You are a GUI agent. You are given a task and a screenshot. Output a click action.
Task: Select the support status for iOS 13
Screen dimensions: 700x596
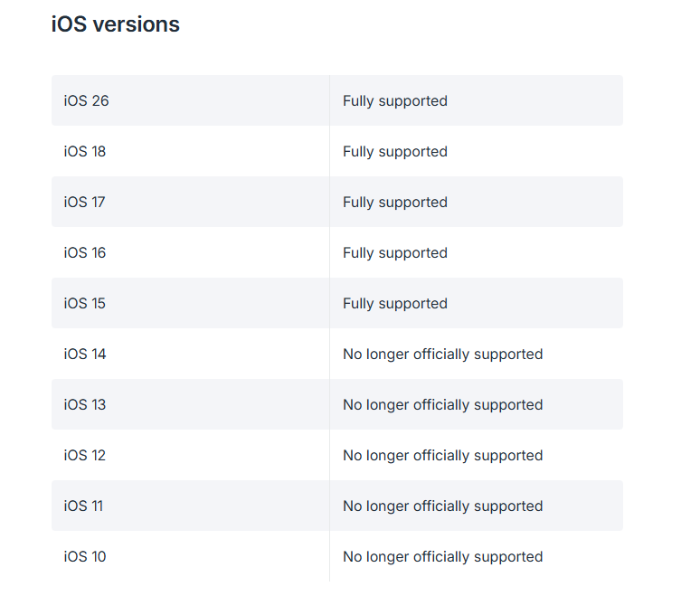click(442, 404)
